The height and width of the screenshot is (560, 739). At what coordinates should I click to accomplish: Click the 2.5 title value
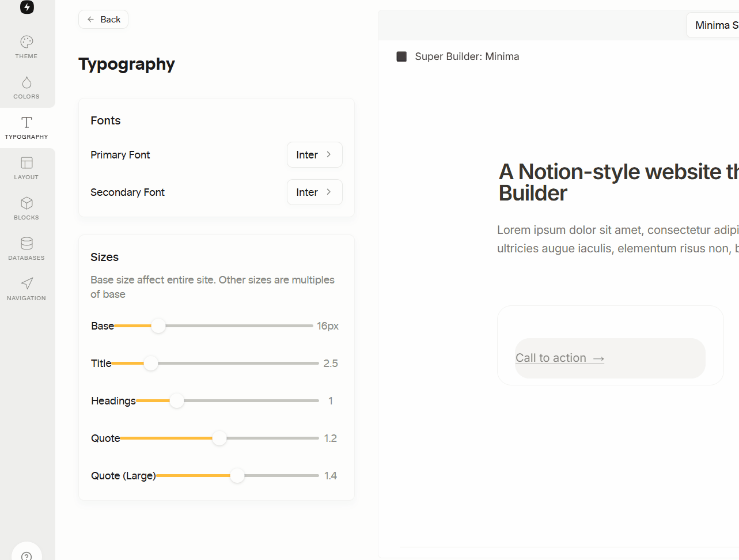tap(331, 364)
